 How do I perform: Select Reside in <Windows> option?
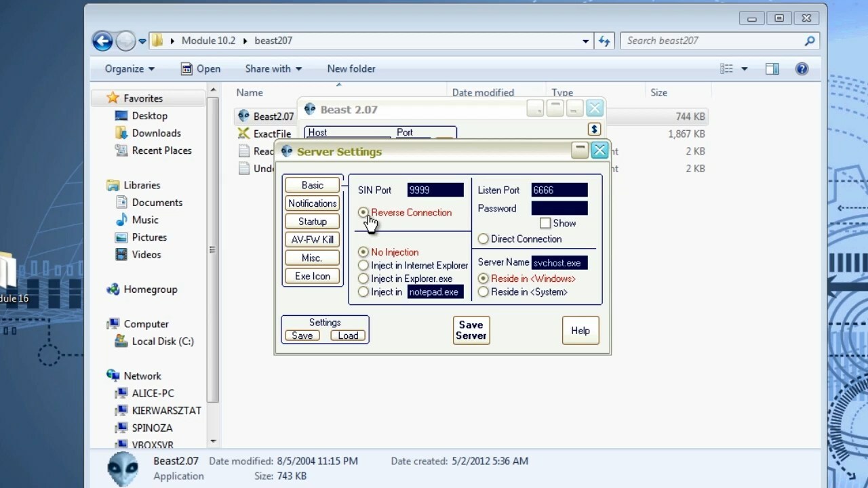tap(483, 279)
